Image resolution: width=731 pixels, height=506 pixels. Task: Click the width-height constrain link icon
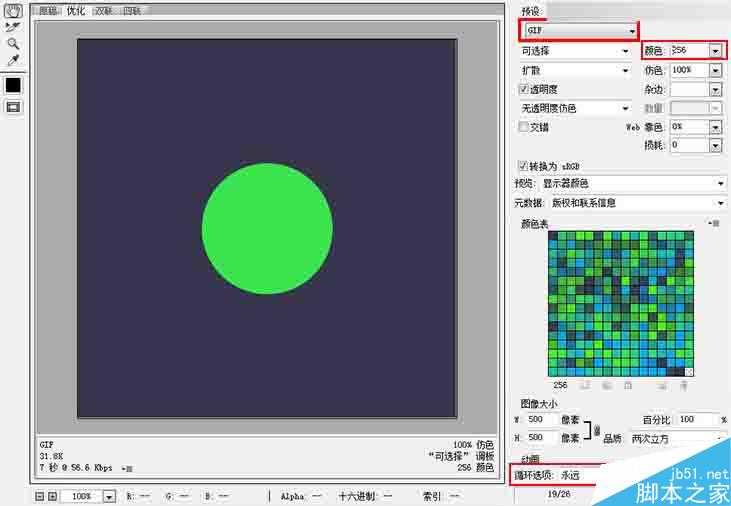click(x=597, y=430)
